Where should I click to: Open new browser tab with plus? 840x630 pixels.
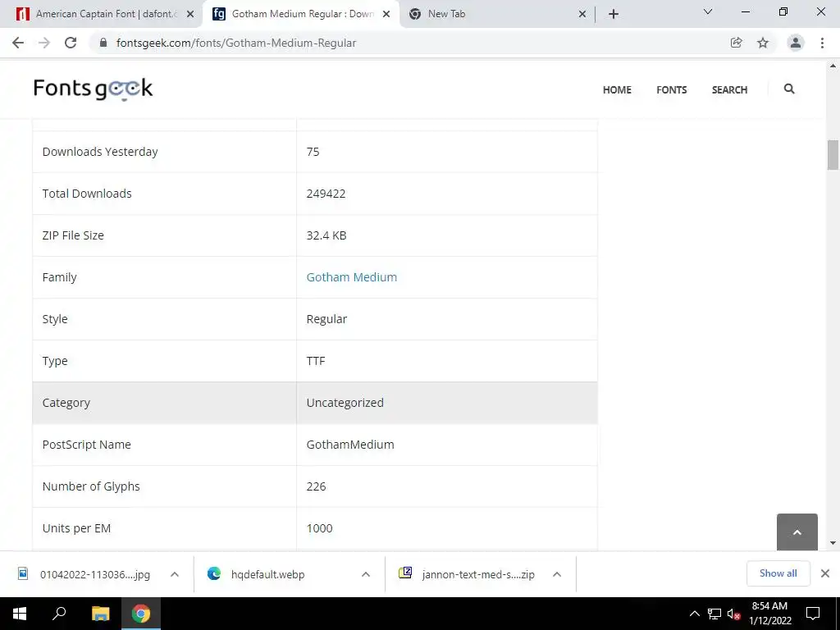click(614, 14)
